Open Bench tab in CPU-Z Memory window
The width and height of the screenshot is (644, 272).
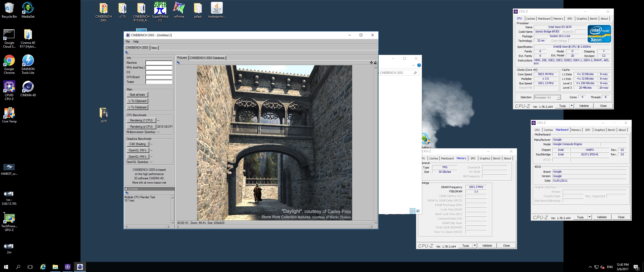[x=497, y=158]
